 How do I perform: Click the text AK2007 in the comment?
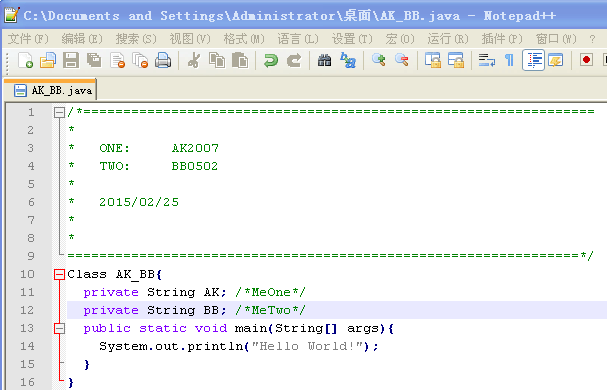(195, 148)
